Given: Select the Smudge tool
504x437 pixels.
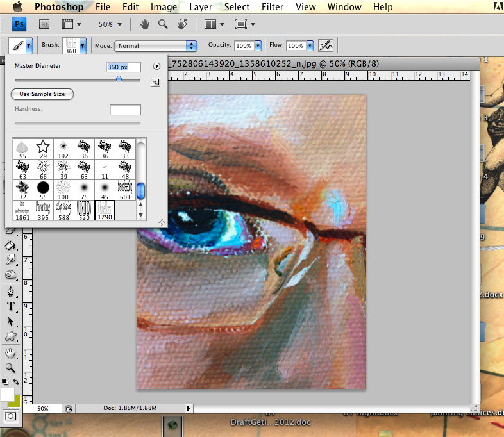Looking at the screenshot, I should pos(11,260).
